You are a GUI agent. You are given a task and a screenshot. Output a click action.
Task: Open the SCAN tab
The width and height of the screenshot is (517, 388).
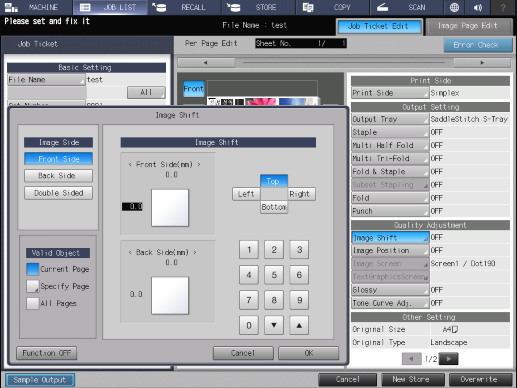407,7
